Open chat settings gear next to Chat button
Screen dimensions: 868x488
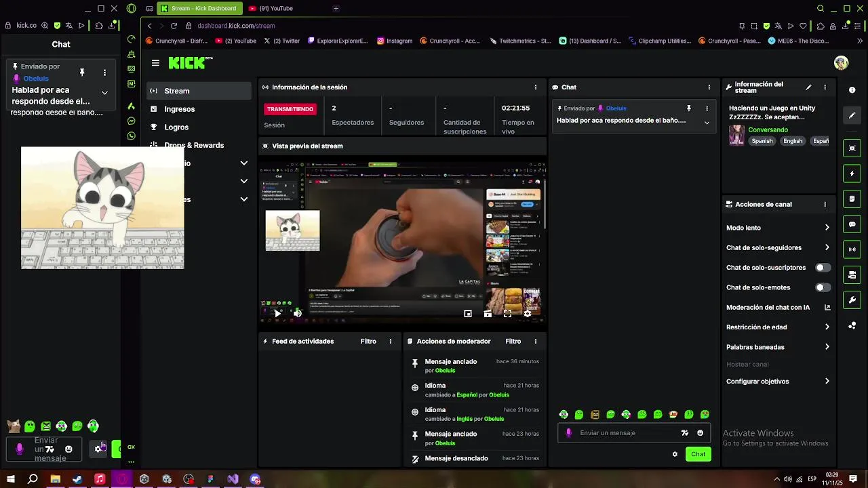[x=675, y=454]
